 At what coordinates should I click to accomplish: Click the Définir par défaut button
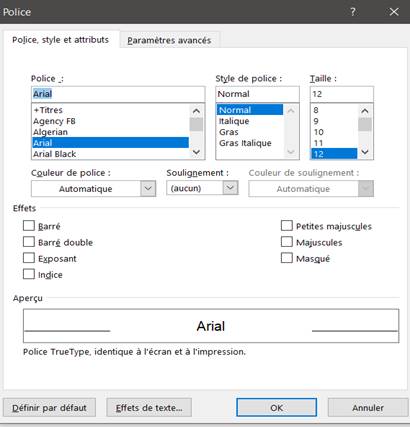click(x=49, y=408)
